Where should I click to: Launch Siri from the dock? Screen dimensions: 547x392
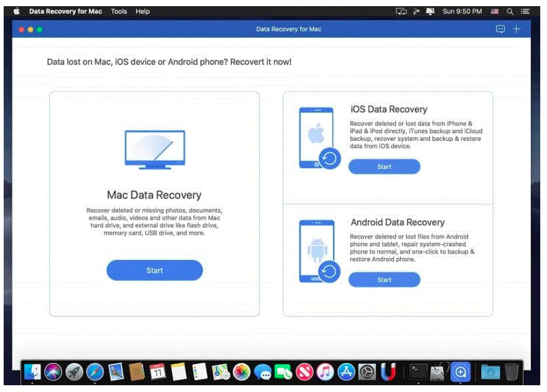pyautogui.click(x=53, y=372)
